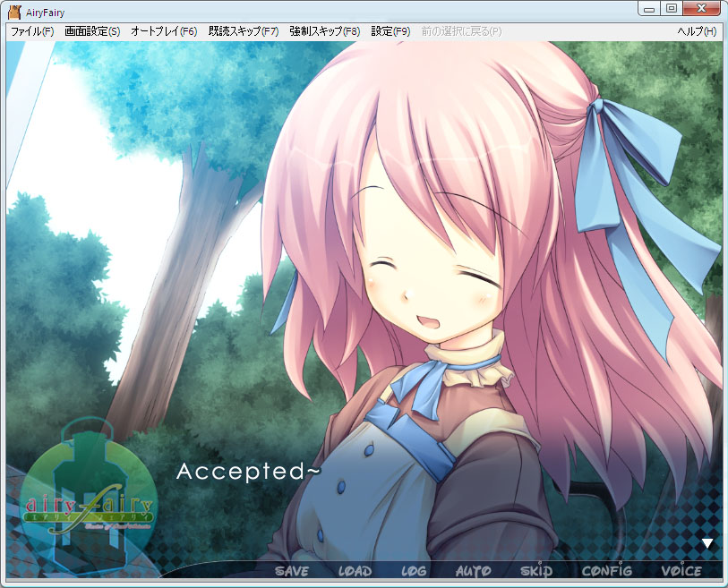This screenshot has width=728, height=588.
Task: Toggle SKIP mode button
Action: pos(536,571)
